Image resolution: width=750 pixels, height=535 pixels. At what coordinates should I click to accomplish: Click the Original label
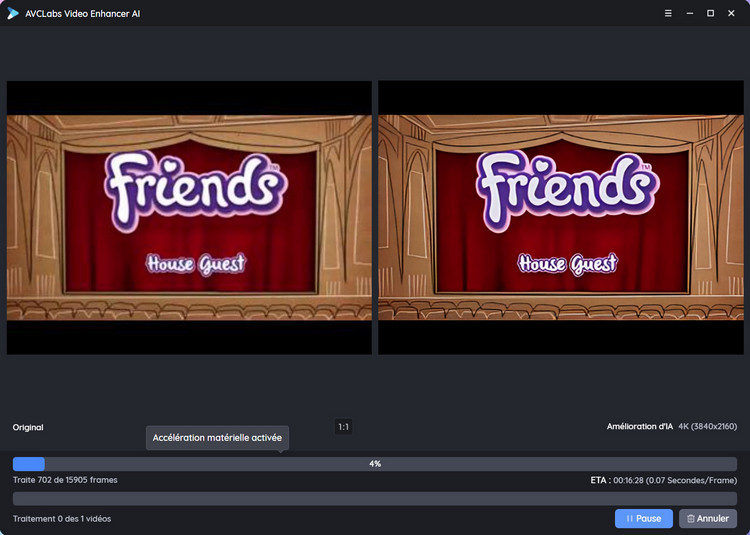pyautogui.click(x=28, y=427)
